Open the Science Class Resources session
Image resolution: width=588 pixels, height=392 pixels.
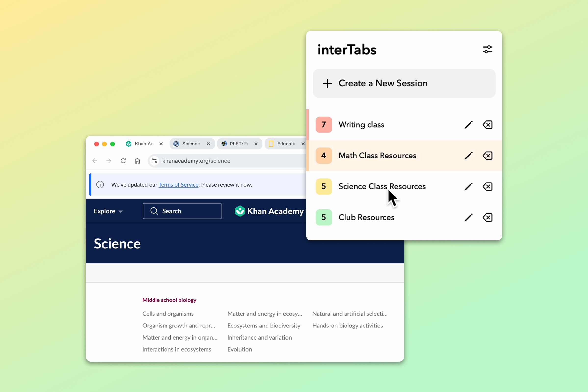coord(382,186)
